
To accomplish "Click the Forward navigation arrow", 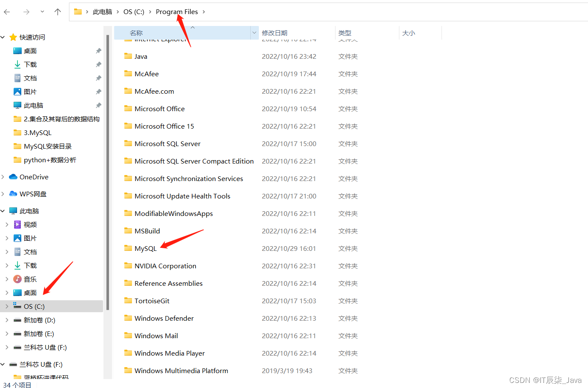I will (26, 12).
